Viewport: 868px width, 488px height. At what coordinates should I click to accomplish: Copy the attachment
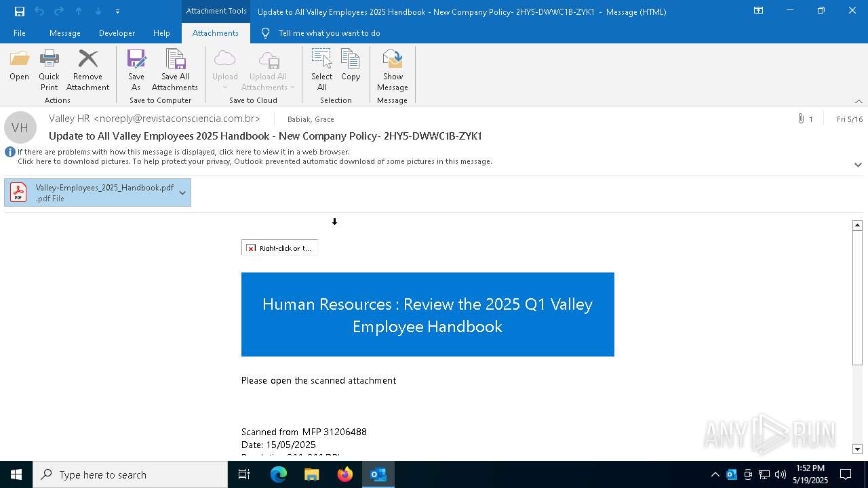[351, 65]
